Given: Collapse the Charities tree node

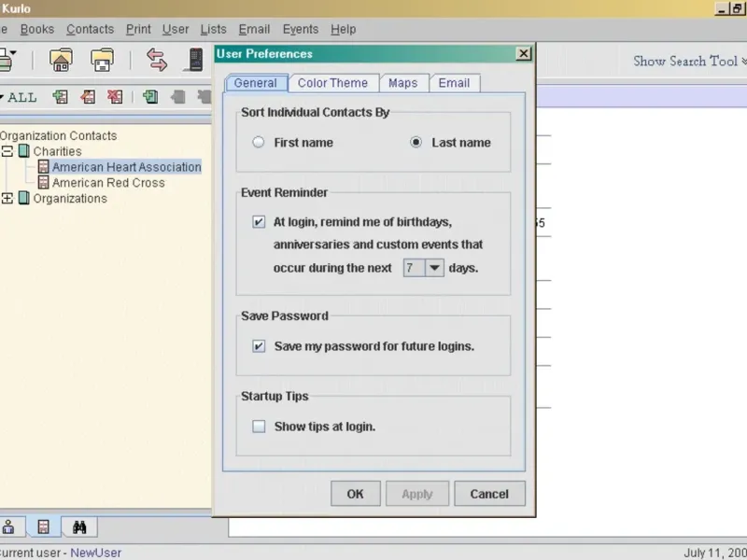Looking at the screenshot, I should click(x=7, y=151).
